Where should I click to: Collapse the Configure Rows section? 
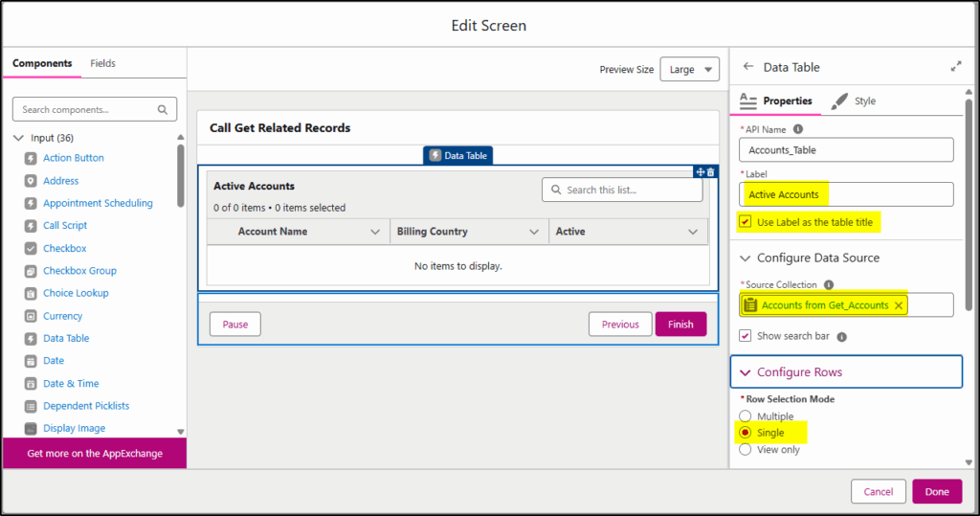pyautogui.click(x=846, y=372)
